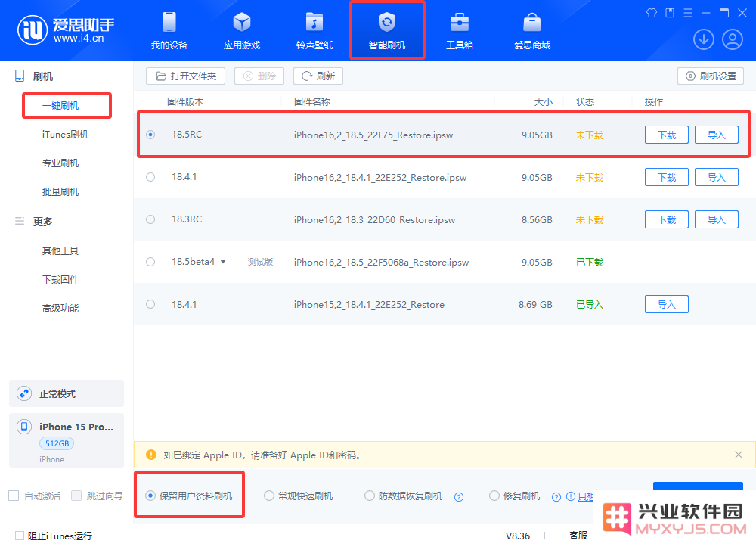Select 18.4.1 iPhone16,2 firmware radio button
The width and height of the screenshot is (756, 547).
click(x=150, y=177)
